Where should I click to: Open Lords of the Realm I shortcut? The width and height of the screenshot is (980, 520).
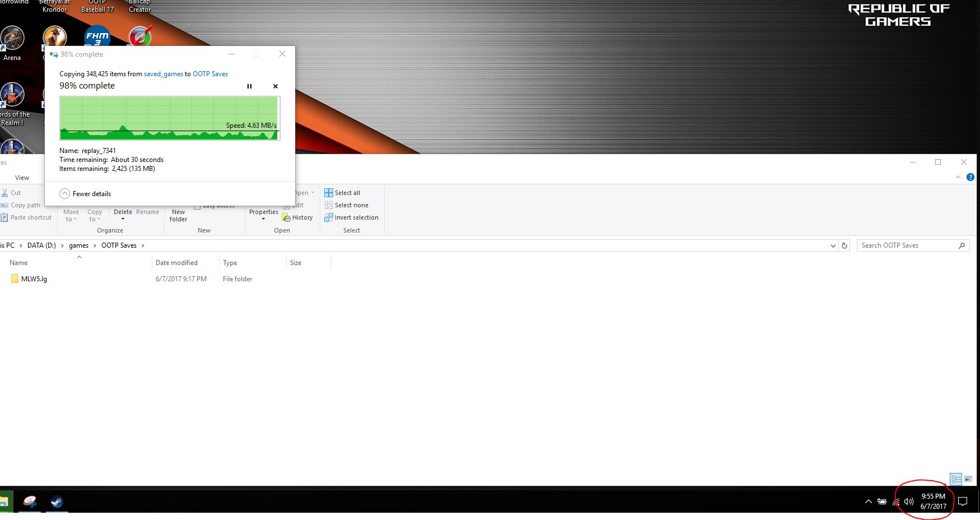pos(12,104)
